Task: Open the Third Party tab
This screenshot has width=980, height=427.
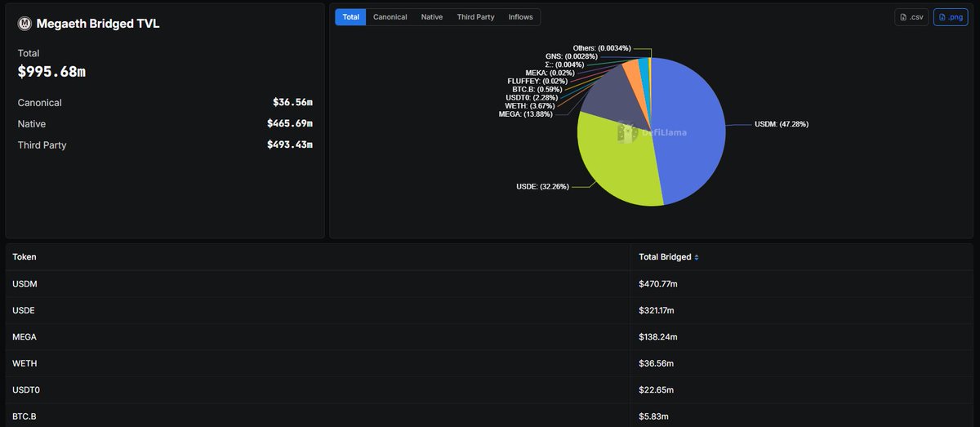Action: (475, 17)
